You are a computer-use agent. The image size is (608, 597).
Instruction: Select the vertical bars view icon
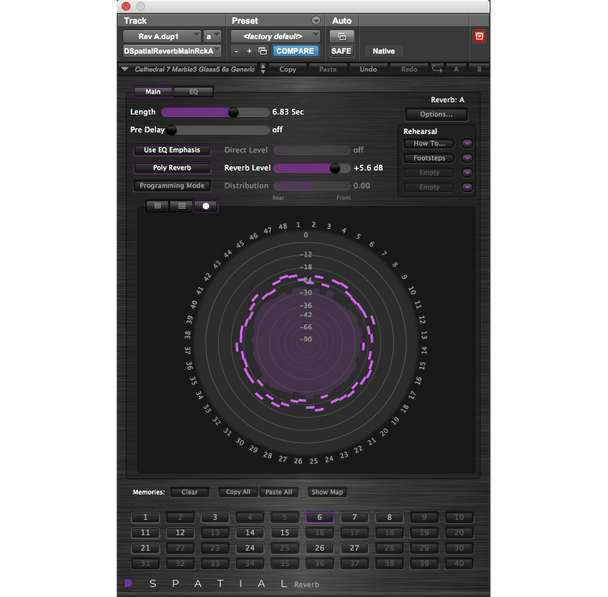156,205
